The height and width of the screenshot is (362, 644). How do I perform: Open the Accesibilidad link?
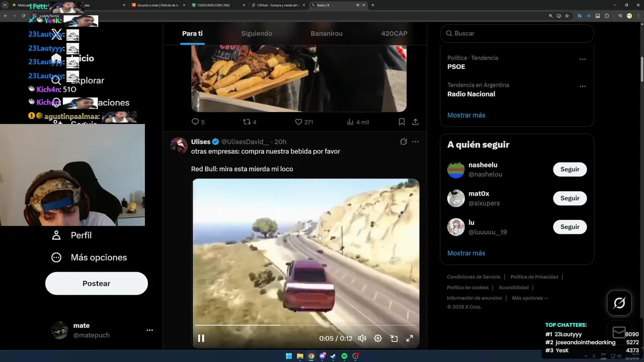[x=513, y=288]
